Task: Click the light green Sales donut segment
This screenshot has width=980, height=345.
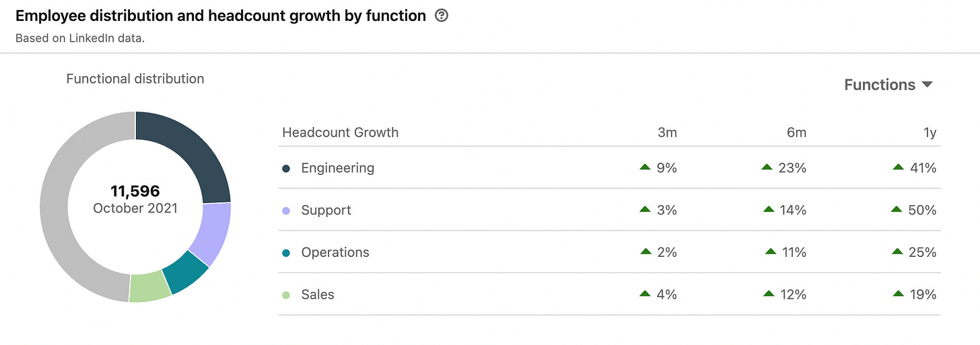Action: tap(149, 286)
